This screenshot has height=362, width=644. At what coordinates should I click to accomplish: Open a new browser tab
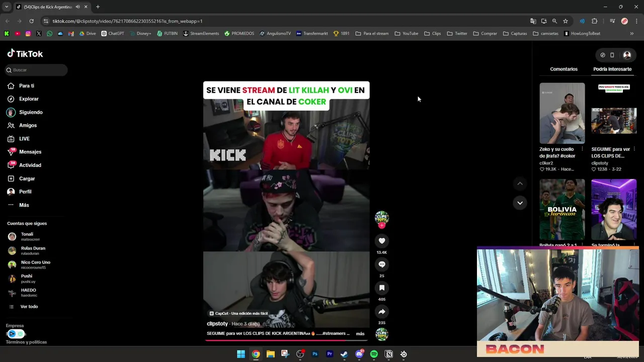pyautogui.click(x=98, y=7)
